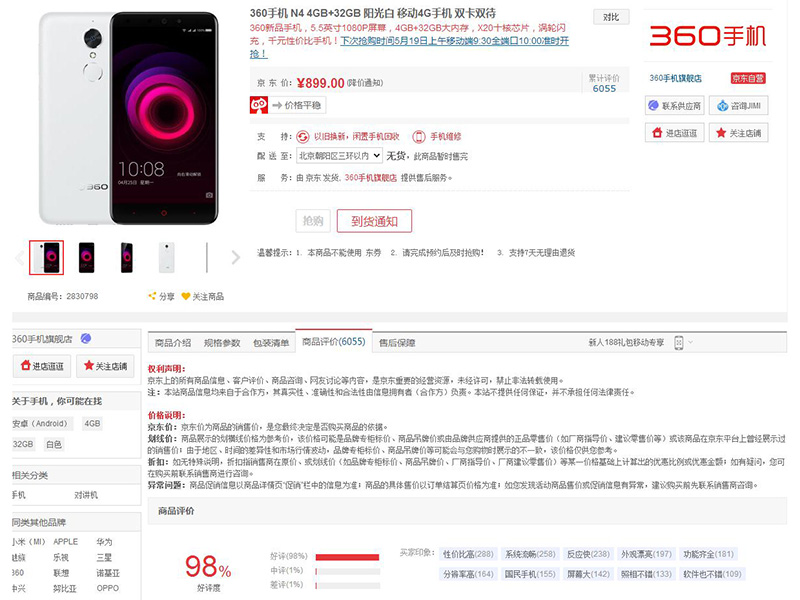Image resolution: width=800 pixels, height=600 pixels.
Task: Switch to the 规格参数 tab
Action: (x=222, y=343)
